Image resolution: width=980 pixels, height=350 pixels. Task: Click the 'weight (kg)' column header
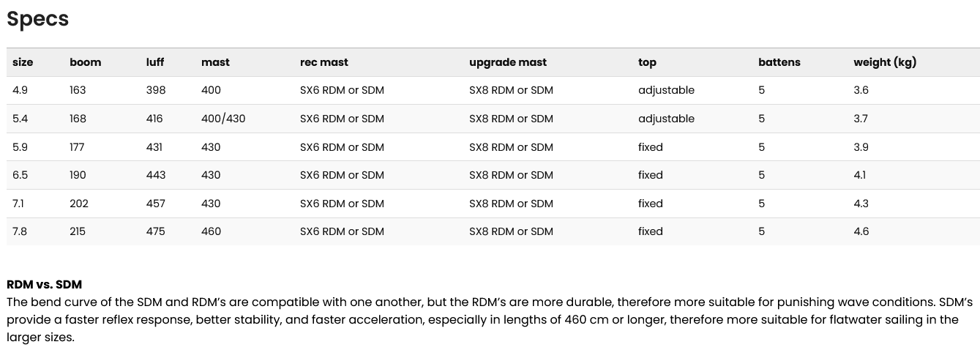tap(885, 63)
